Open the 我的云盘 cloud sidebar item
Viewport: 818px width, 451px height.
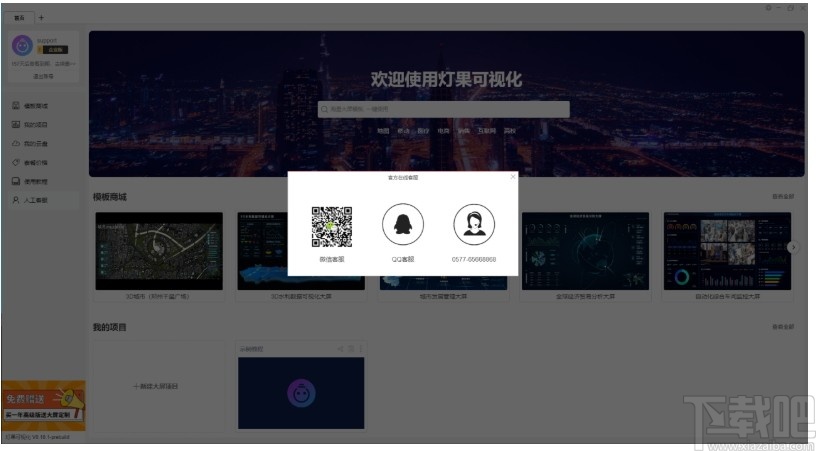coord(44,143)
